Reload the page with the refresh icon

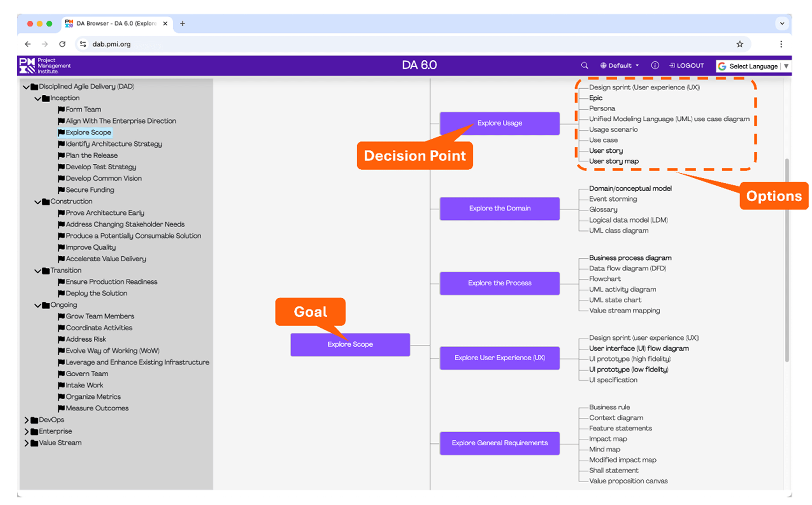[62, 44]
